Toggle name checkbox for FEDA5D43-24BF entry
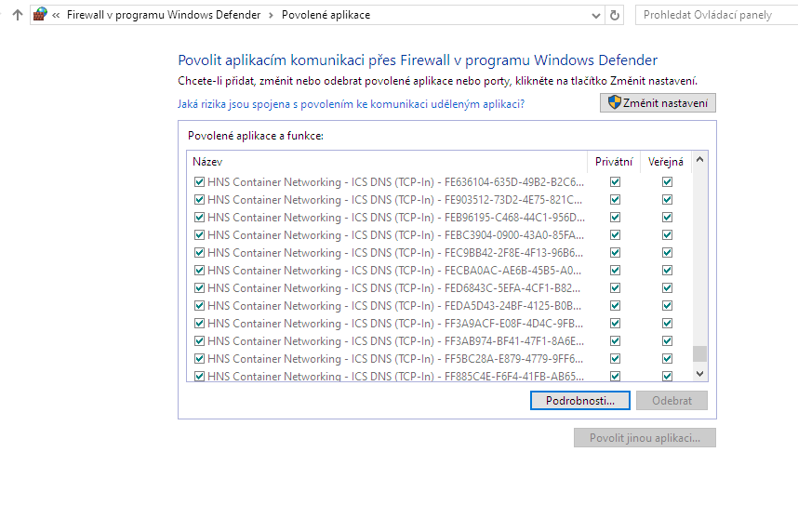798x532 pixels. 199,305
